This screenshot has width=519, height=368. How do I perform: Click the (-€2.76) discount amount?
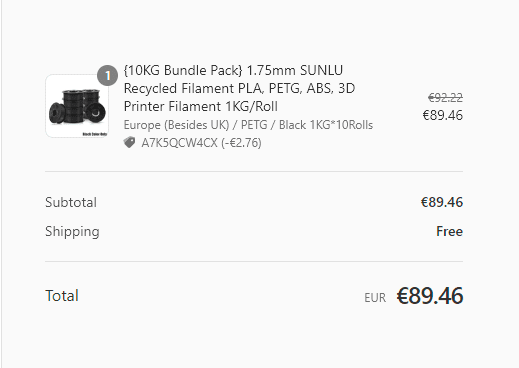click(241, 143)
